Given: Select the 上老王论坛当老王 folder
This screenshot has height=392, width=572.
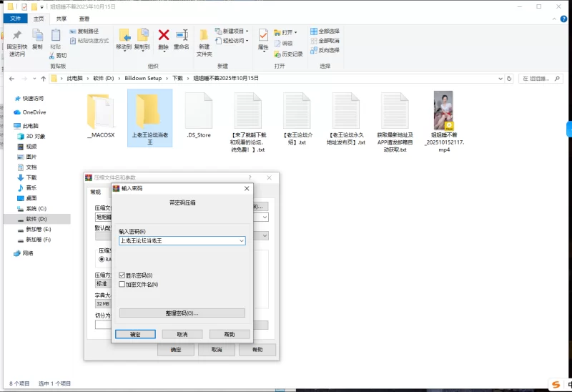Looking at the screenshot, I should 150,118.
